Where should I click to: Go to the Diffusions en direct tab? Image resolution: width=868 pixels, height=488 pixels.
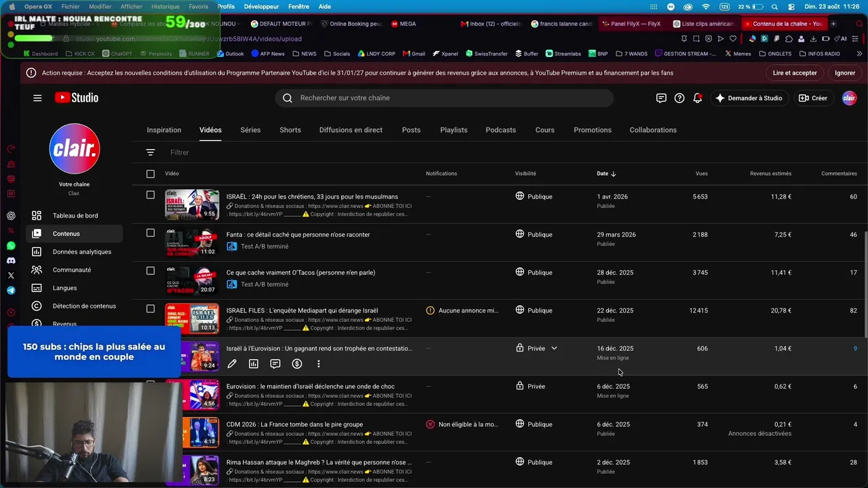tap(351, 130)
